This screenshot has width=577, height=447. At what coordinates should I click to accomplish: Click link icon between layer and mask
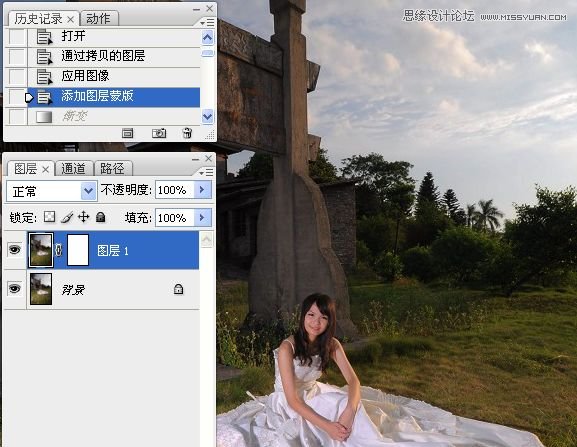coord(59,250)
